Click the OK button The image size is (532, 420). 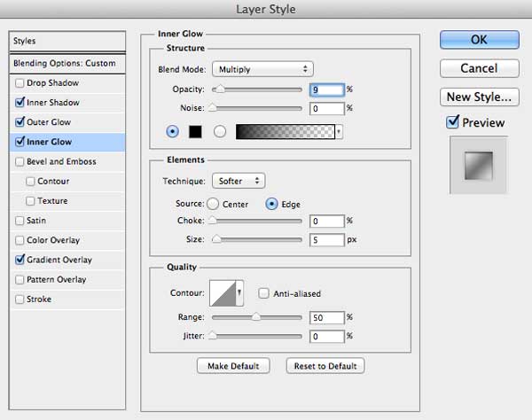tap(479, 40)
